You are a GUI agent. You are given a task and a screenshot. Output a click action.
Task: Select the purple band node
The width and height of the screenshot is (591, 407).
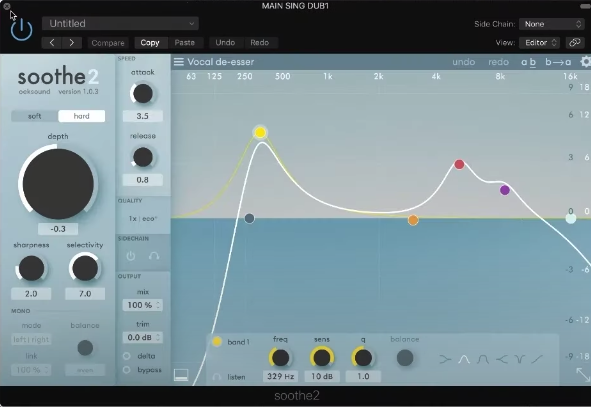point(505,190)
